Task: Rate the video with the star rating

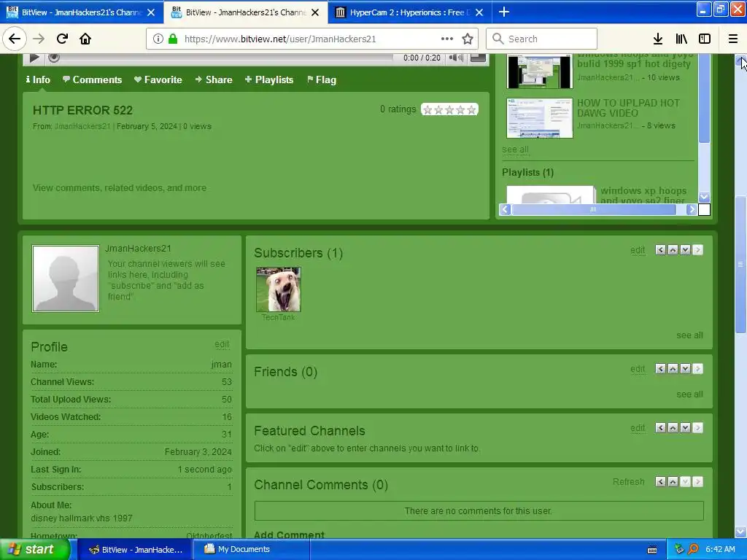Action: tap(449, 110)
